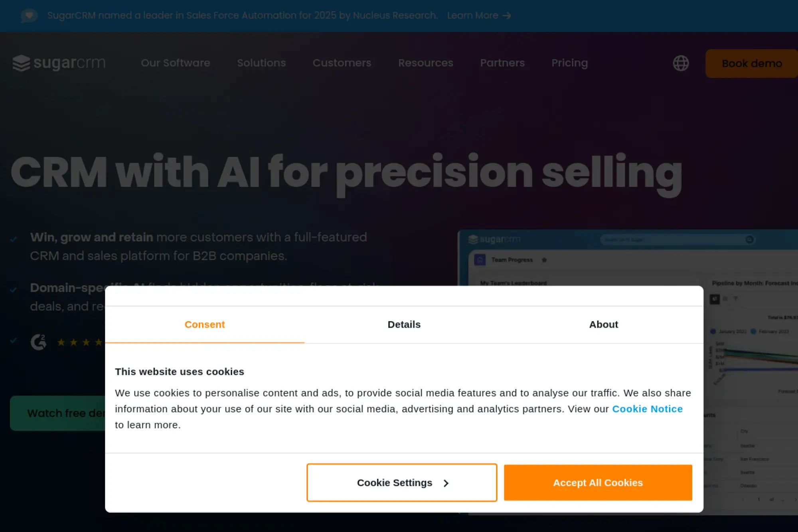Click the sugarcrm logo inside dashboard preview
The height and width of the screenshot is (532, 798).
494,239
